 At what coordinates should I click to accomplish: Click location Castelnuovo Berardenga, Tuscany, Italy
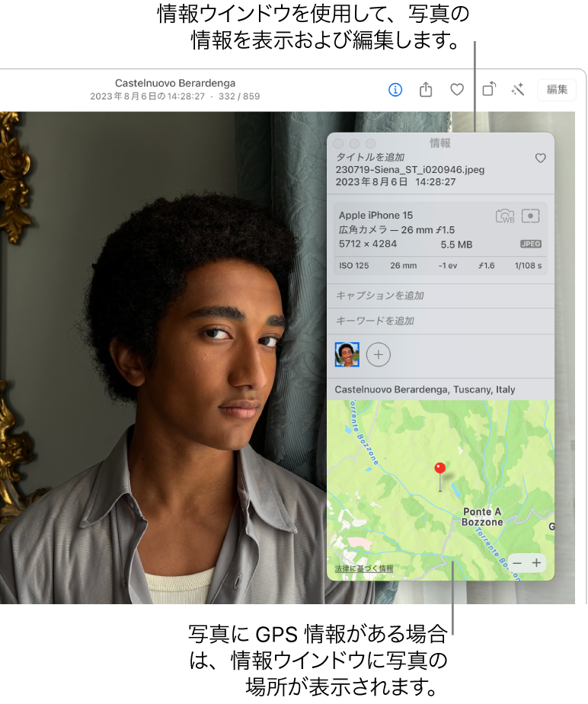coord(424,389)
